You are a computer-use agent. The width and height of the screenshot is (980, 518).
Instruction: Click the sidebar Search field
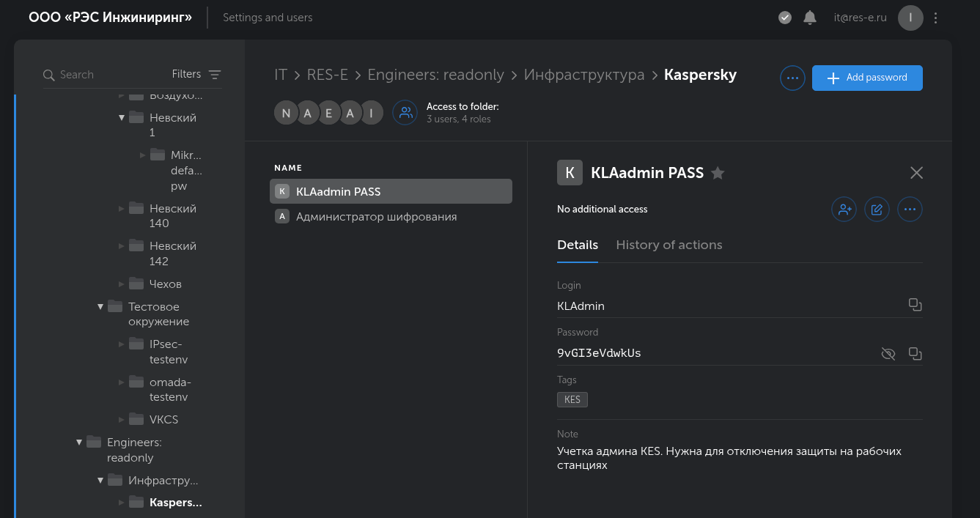click(x=103, y=75)
